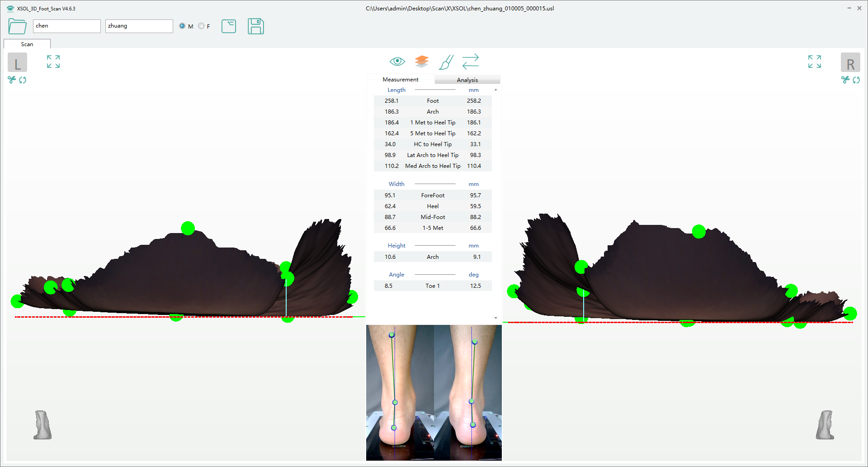Click the save floppy disk icon
868x467 pixels.
pos(255,26)
